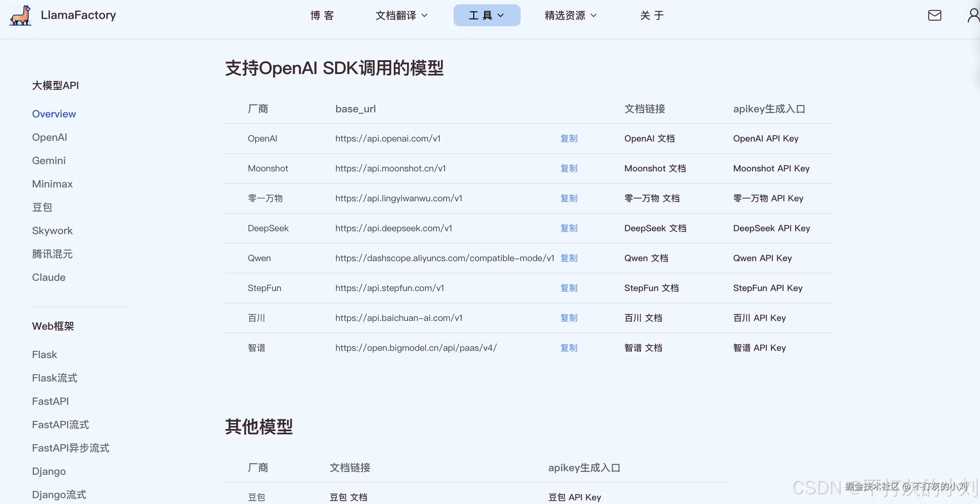This screenshot has width=980, height=504.
Task: Select Skywork in the sidebar
Action: coord(52,230)
